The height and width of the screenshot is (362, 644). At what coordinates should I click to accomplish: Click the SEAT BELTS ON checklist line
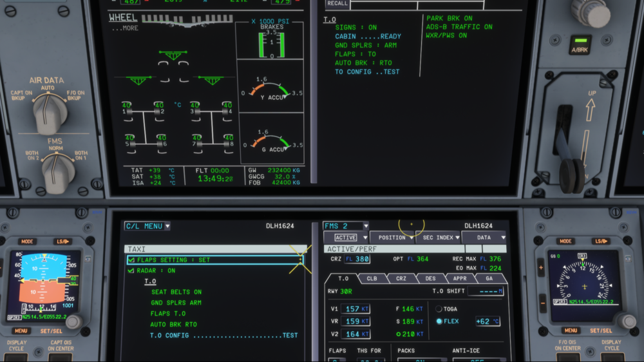coord(176,292)
